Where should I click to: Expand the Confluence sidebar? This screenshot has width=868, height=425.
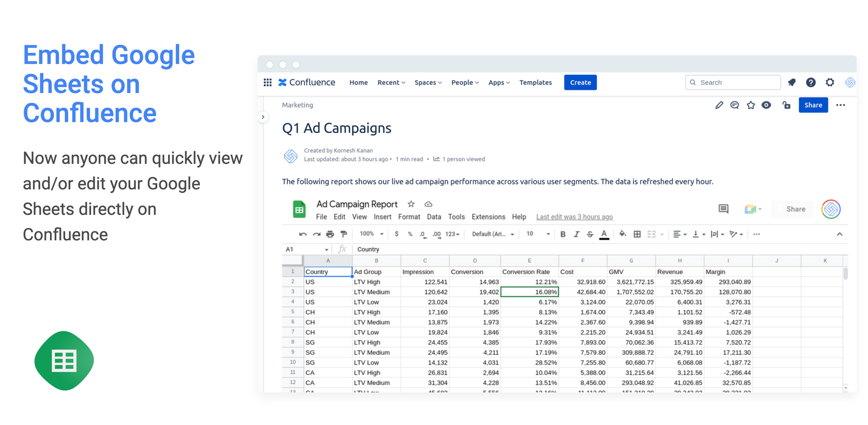click(263, 117)
